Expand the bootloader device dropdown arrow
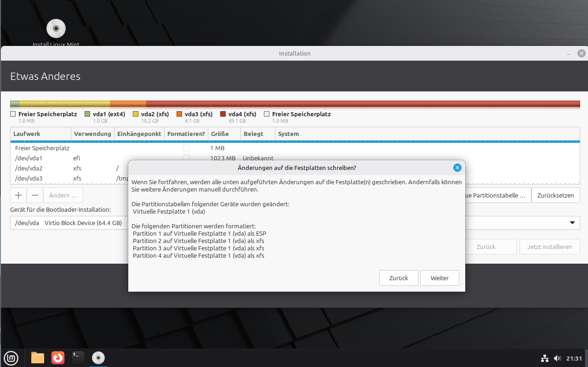Image resolution: width=588 pixels, height=367 pixels. pos(572,223)
